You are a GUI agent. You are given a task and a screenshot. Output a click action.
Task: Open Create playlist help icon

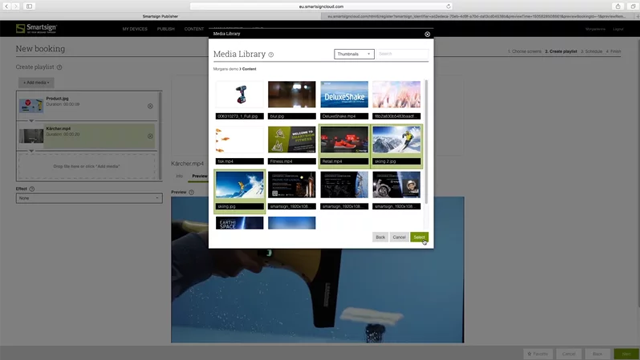(x=59, y=67)
